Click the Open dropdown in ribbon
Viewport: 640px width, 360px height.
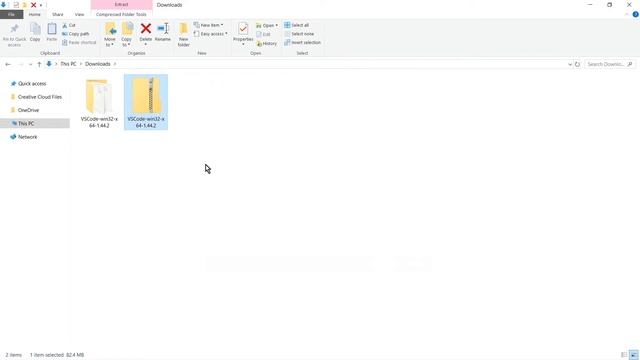pyautogui.click(x=267, y=25)
